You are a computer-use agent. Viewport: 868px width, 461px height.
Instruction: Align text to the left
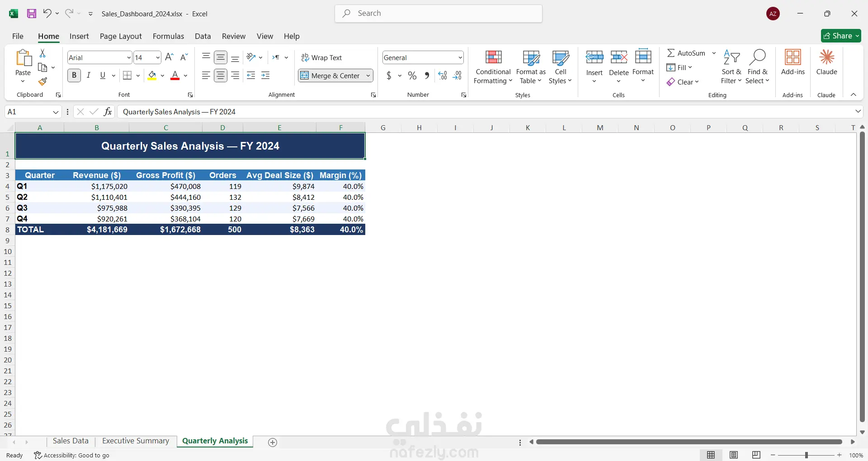coord(206,75)
